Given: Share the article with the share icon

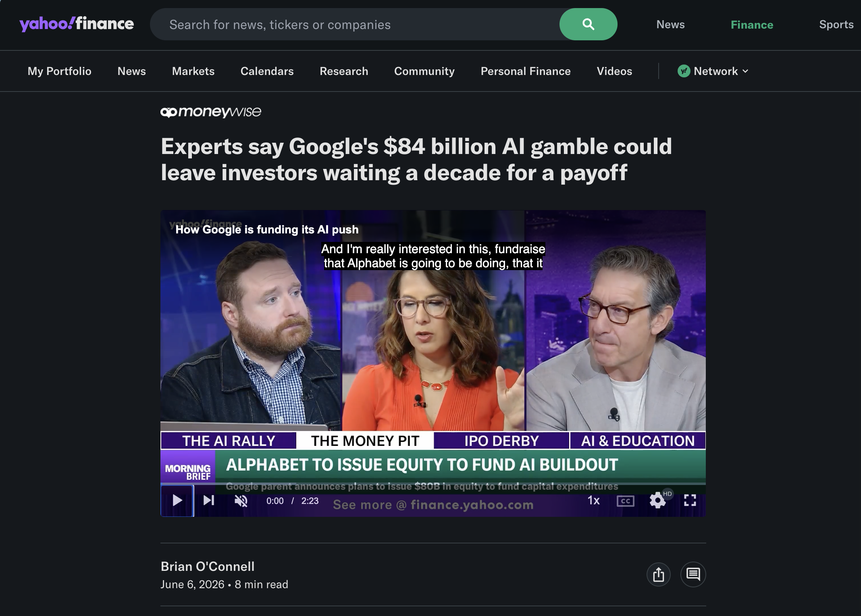Looking at the screenshot, I should pyautogui.click(x=659, y=574).
